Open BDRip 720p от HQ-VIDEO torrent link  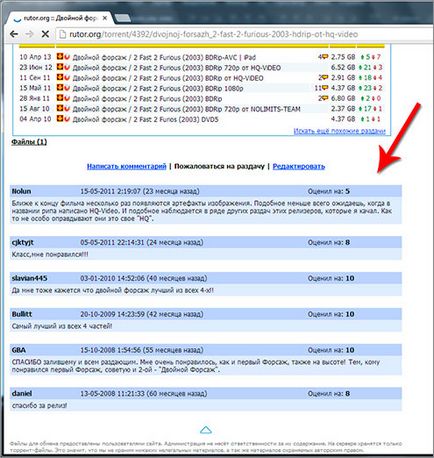(x=177, y=68)
